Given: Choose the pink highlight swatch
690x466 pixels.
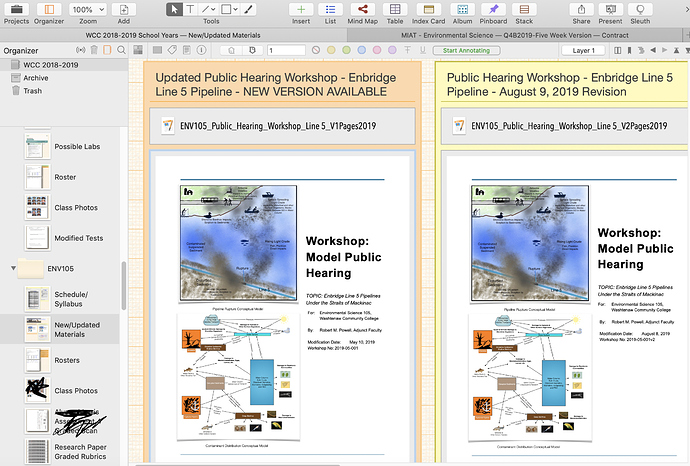Looking at the screenshot, I should click(x=377, y=50).
